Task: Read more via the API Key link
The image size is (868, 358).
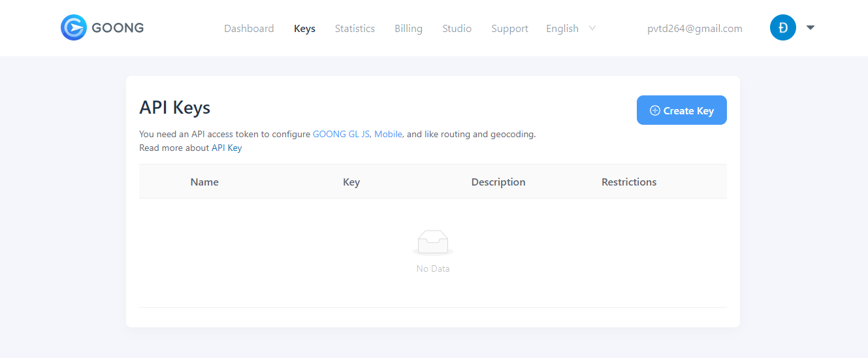Action: (227, 148)
